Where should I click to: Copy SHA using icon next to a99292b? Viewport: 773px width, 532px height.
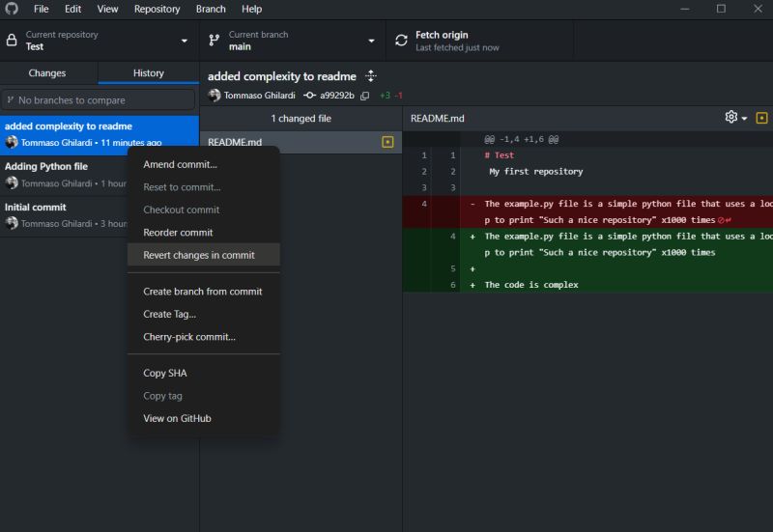click(x=365, y=96)
